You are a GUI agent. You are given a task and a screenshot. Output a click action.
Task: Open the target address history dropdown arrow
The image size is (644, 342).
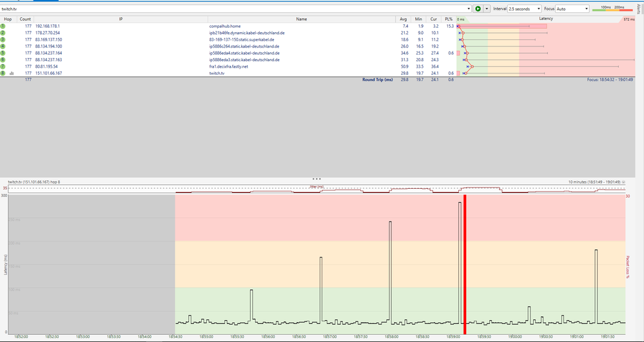(469, 8)
